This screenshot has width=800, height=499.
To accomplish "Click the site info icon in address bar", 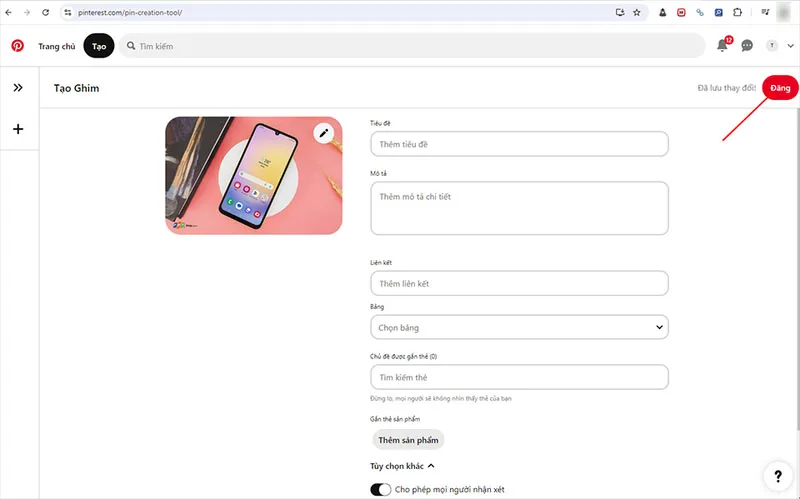I will pos(67,12).
